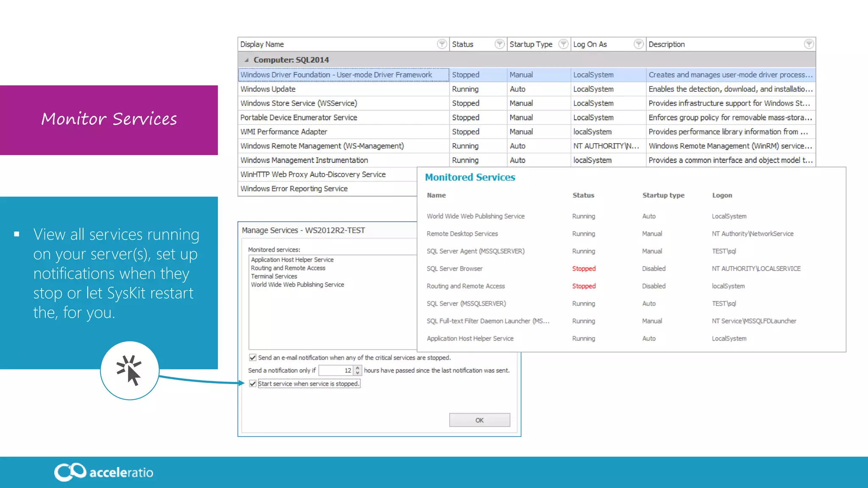
Task: Open the Display Name column filter icon
Action: click(x=442, y=44)
